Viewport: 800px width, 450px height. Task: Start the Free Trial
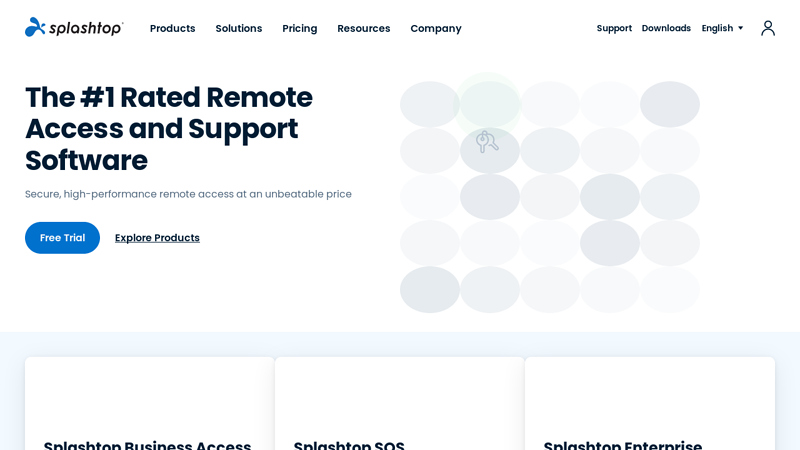point(62,238)
